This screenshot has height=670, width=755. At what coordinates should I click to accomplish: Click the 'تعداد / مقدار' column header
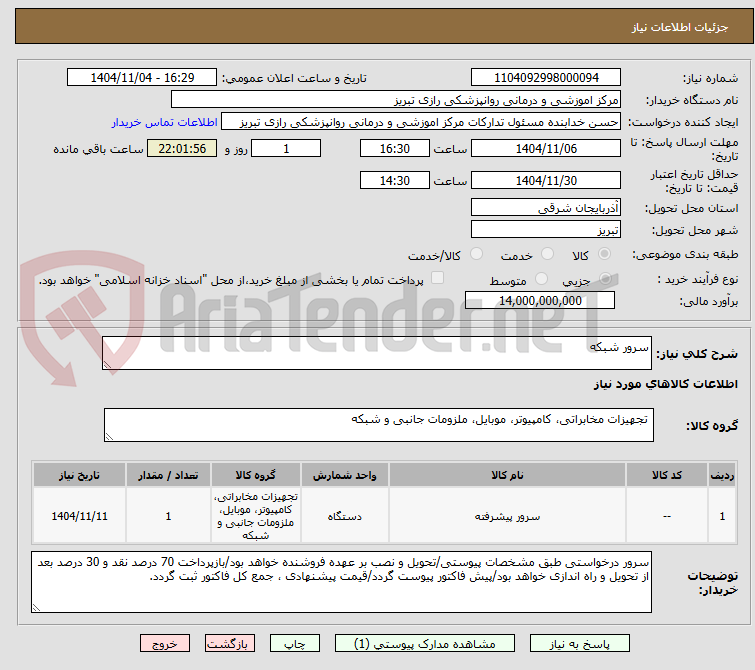click(168, 475)
